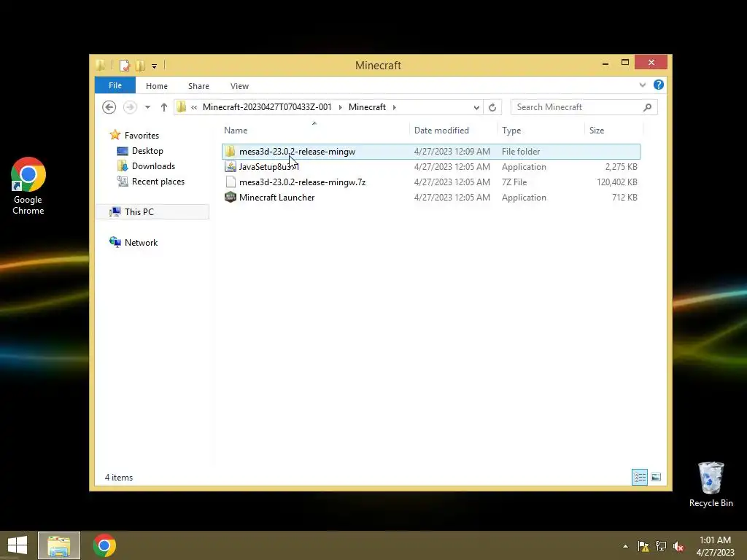The height and width of the screenshot is (560, 747).
Task: Open Help with the question mark icon
Action: [x=659, y=85]
